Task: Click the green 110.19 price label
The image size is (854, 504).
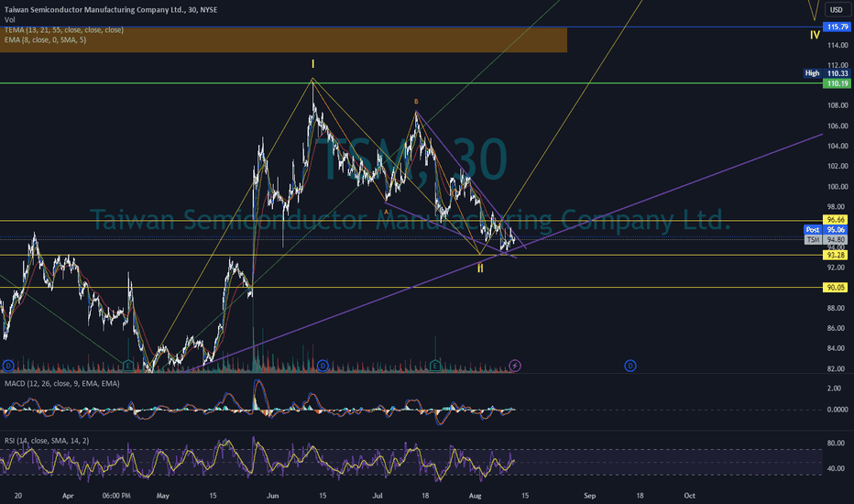Action: 837,83
